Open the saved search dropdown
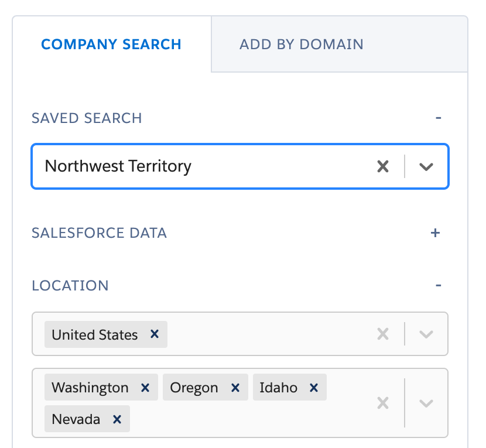Viewport: 486px width, 448px height. [x=426, y=166]
